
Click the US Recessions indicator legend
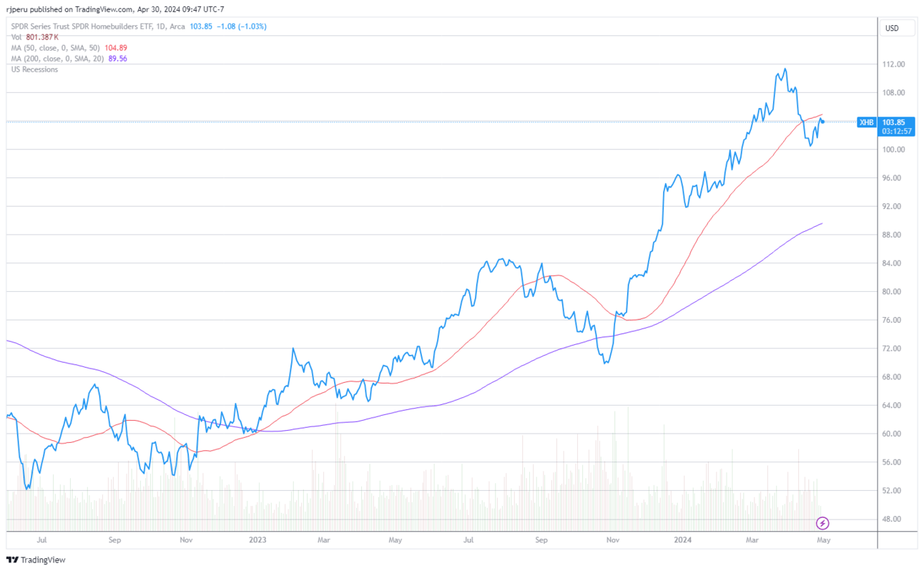click(x=34, y=69)
